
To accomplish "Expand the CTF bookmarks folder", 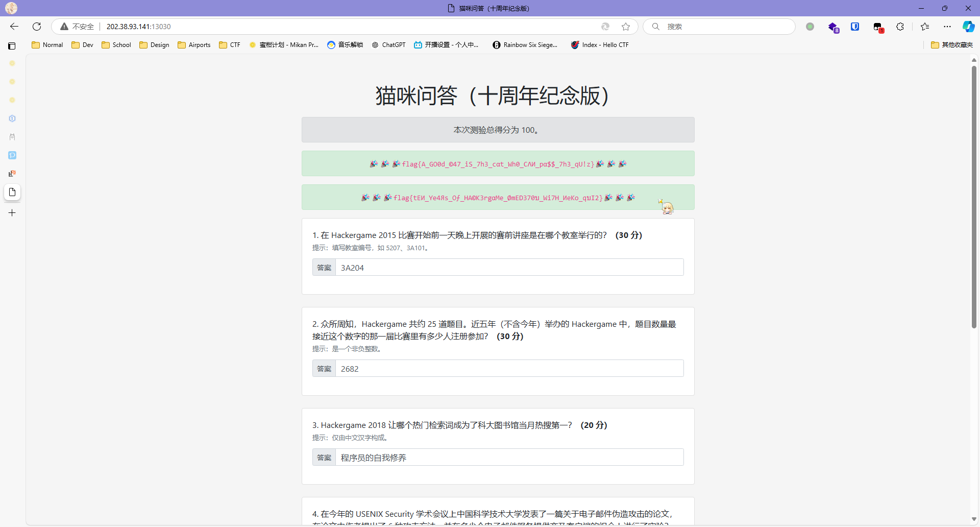I will tap(230, 45).
